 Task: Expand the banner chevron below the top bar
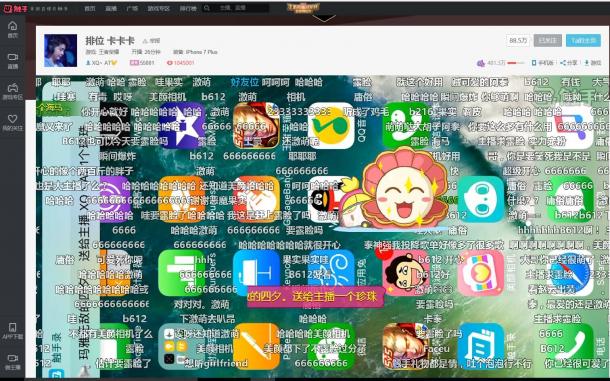324,18
